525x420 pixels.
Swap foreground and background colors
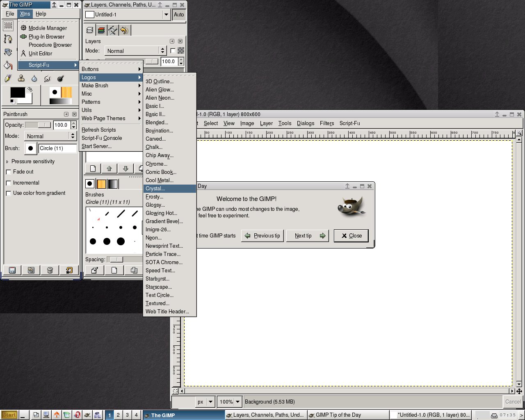30,89
